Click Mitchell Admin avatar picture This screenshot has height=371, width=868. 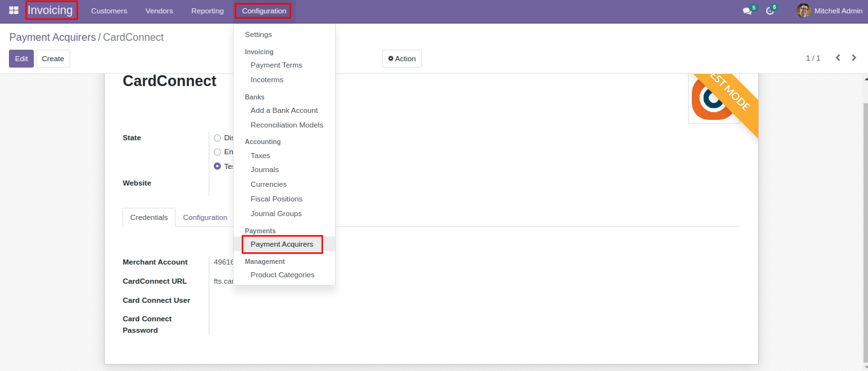[x=804, y=11]
